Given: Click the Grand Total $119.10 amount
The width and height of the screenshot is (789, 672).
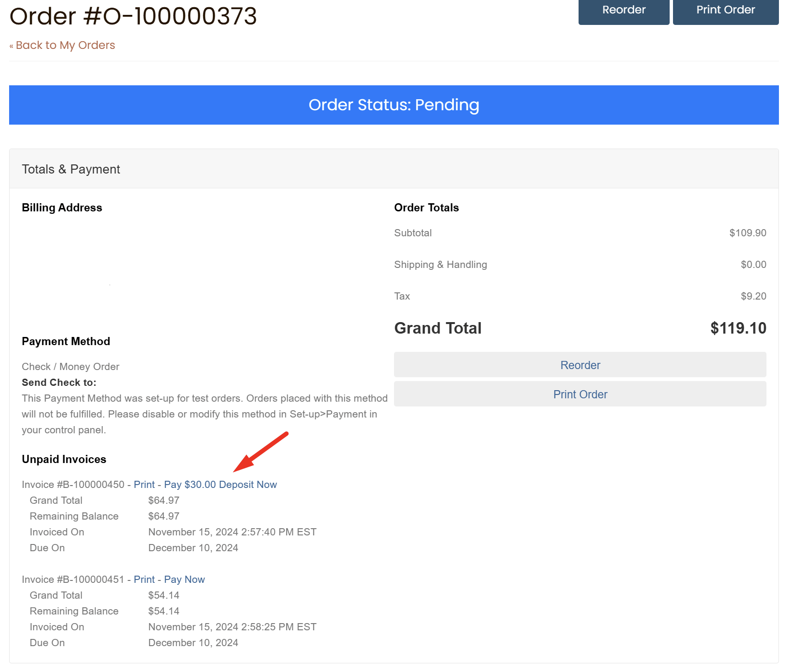Looking at the screenshot, I should (738, 328).
